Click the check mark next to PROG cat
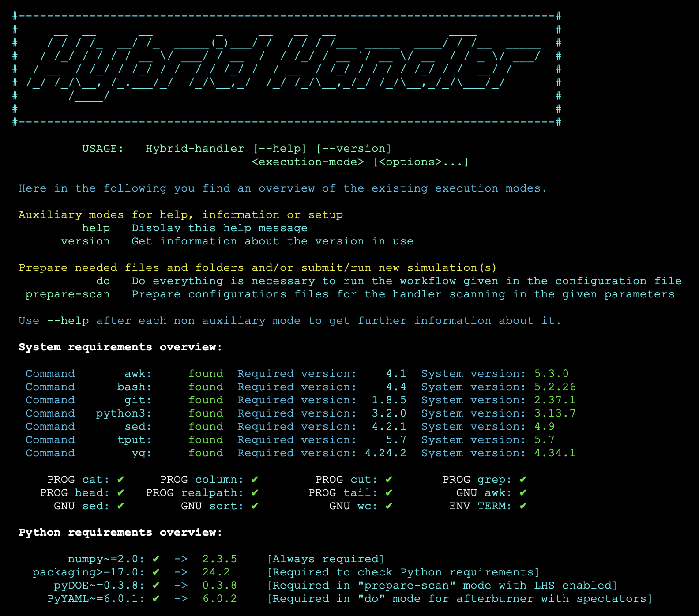The width and height of the screenshot is (699, 616). 121,479
